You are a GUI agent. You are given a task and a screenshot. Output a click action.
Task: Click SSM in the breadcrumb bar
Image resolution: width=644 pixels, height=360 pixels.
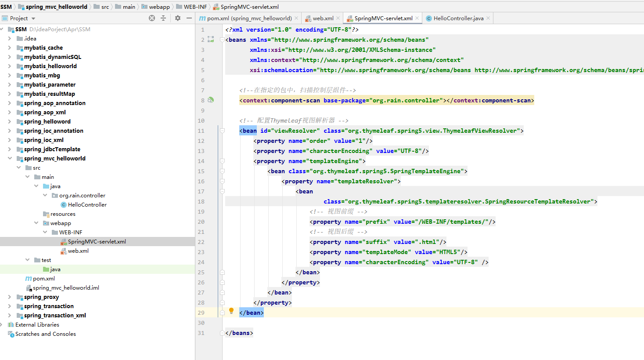(6, 7)
